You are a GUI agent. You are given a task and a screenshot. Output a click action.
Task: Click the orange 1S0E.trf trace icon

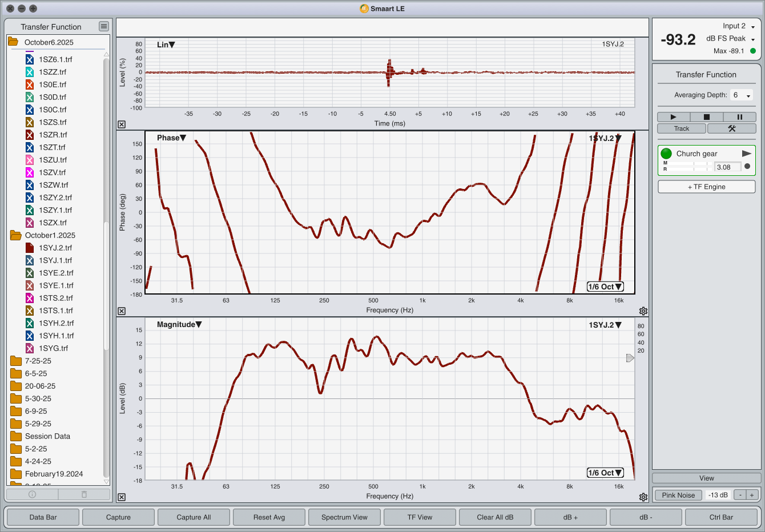tap(30, 84)
